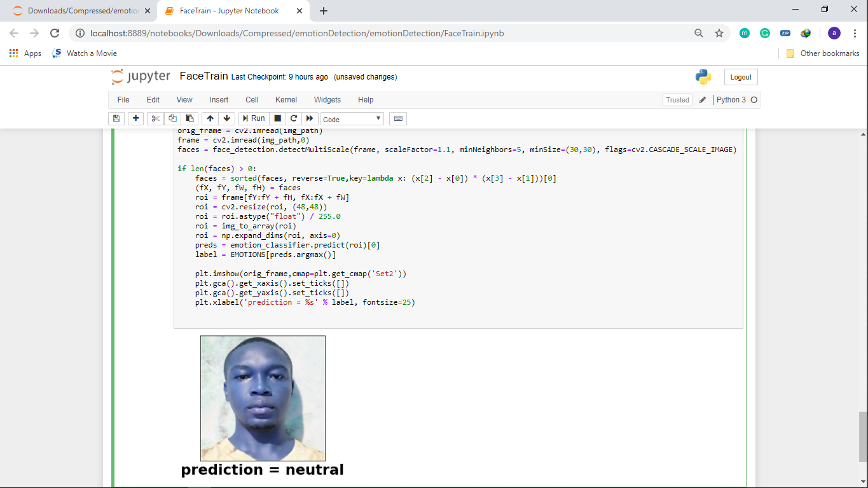Restart kernel and rerun all with fast-forward icon
The width and height of the screenshot is (868, 488).
(x=310, y=118)
